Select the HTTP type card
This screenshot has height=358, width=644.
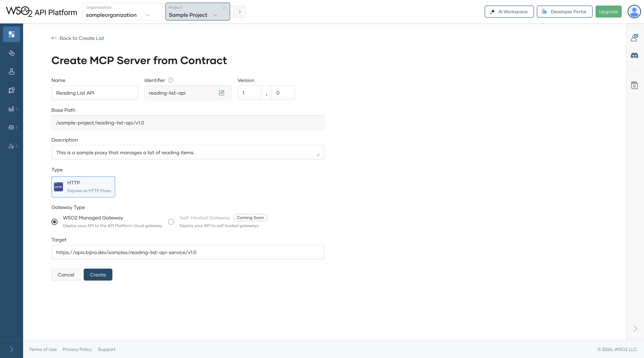[83, 187]
